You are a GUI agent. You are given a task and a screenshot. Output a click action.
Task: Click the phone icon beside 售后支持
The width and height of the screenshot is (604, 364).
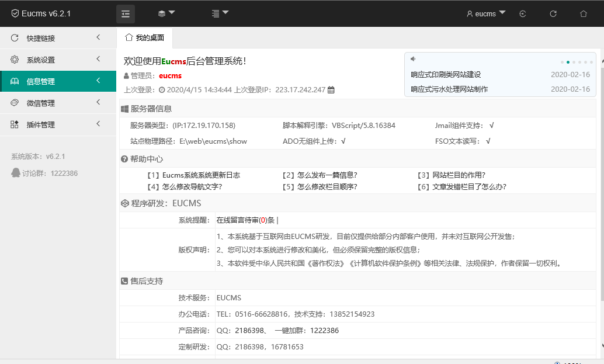[x=124, y=281]
